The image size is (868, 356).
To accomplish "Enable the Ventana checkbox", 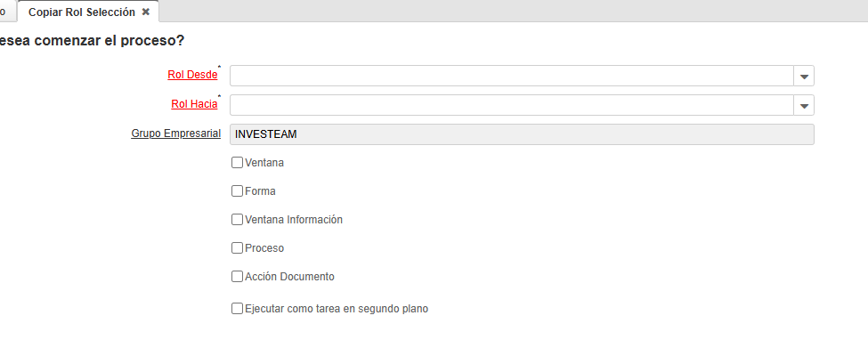I will pyautogui.click(x=237, y=163).
